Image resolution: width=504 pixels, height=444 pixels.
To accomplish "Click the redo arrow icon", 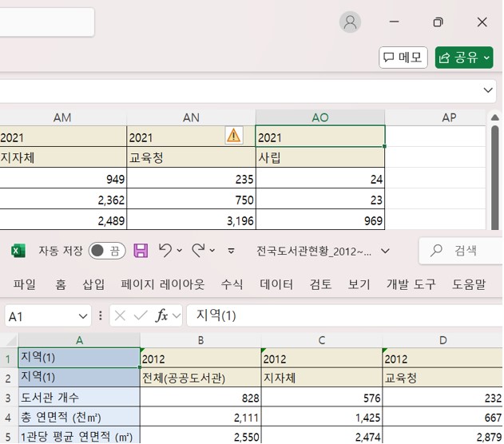I will coord(198,250).
